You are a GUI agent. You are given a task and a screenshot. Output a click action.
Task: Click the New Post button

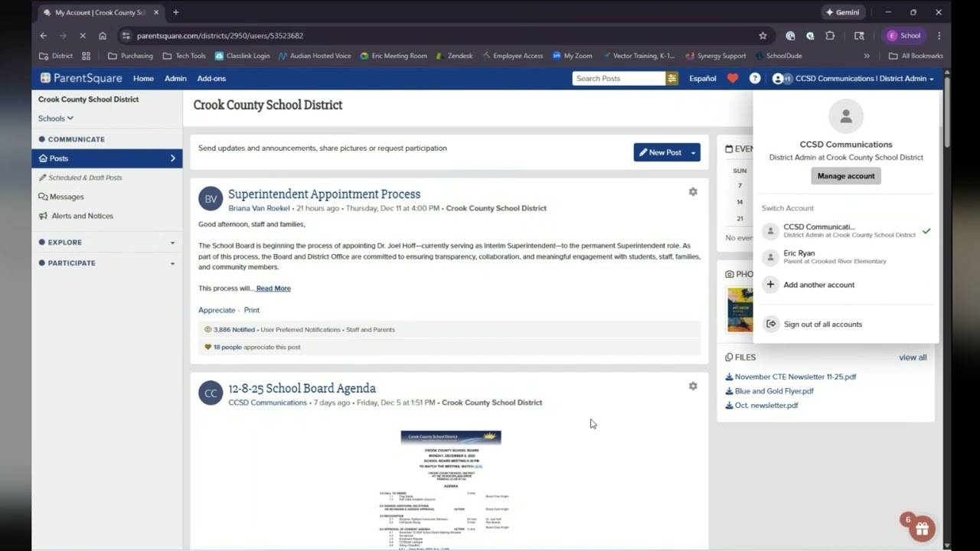pos(660,152)
